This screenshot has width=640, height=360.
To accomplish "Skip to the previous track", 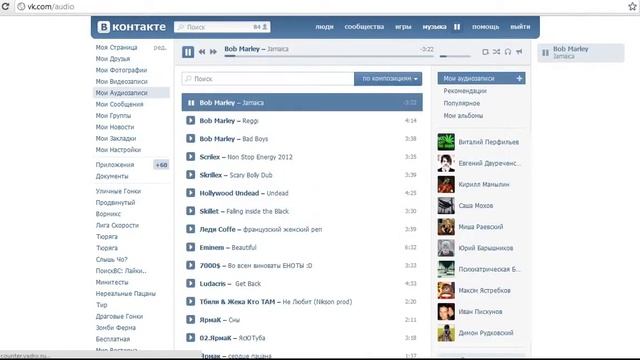I will coord(202,52).
